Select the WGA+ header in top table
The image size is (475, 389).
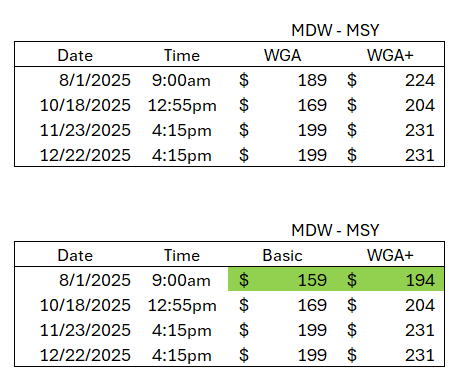390,55
